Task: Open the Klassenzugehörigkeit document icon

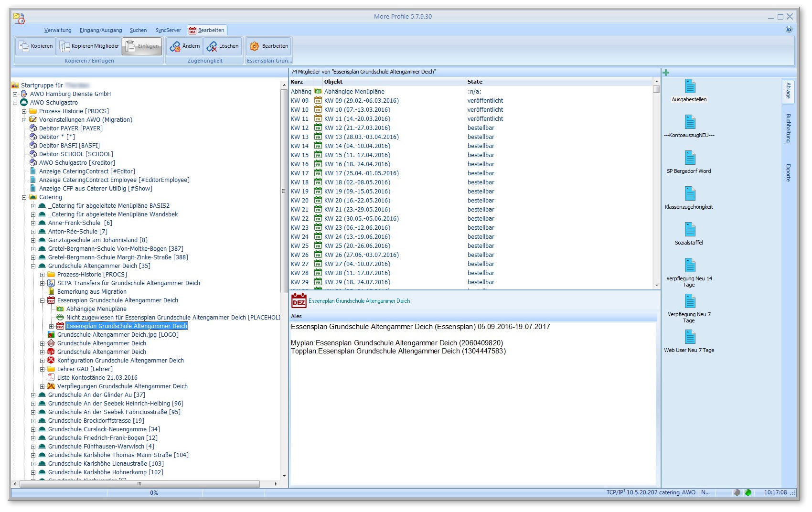Action: tap(689, 194)
